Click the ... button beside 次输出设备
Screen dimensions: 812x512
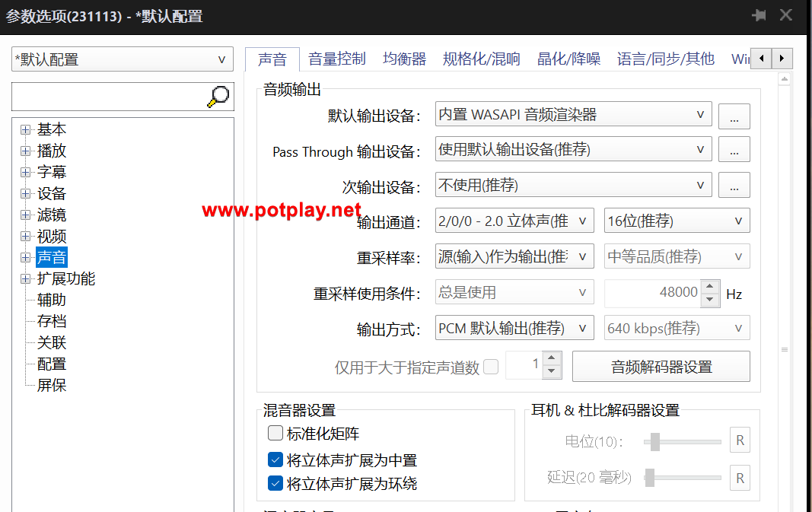click(x=734, y=185)
